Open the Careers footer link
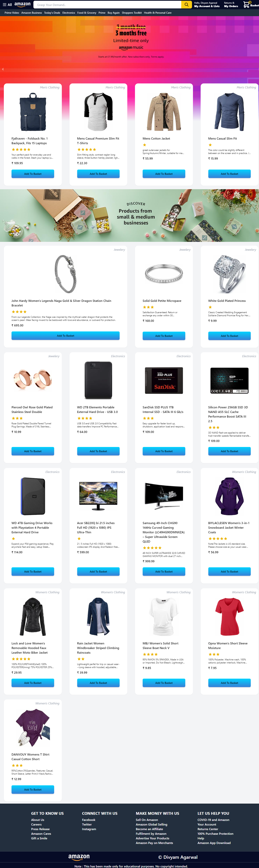The height and width of the screenshot is (868, 259). point(36,825)
